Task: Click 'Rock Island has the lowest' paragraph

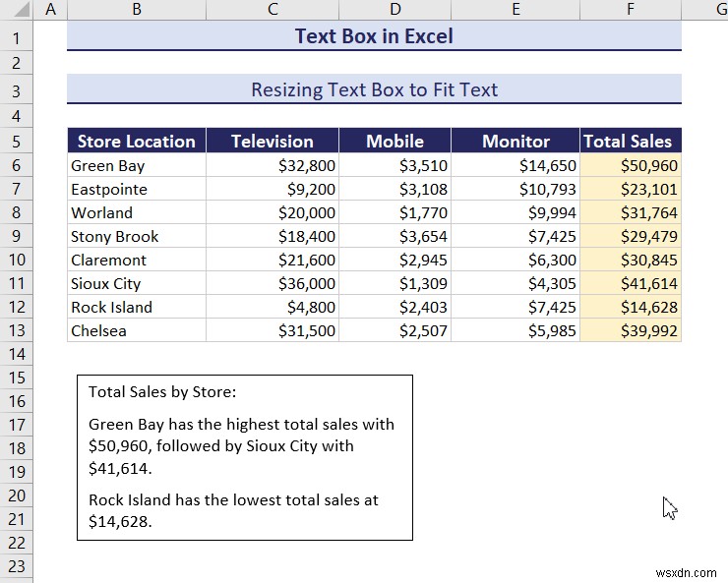Action: click(233, 510)
